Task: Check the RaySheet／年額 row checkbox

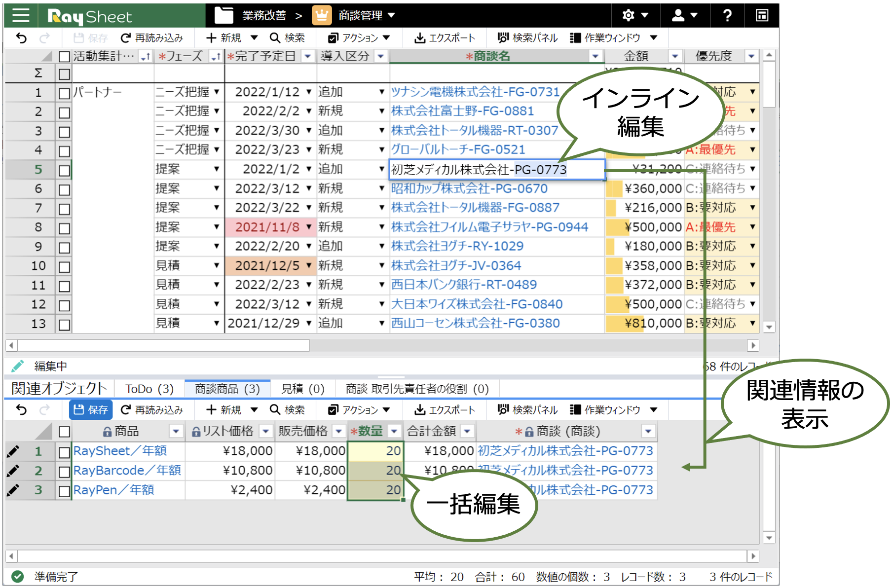Action: [64, 452]
